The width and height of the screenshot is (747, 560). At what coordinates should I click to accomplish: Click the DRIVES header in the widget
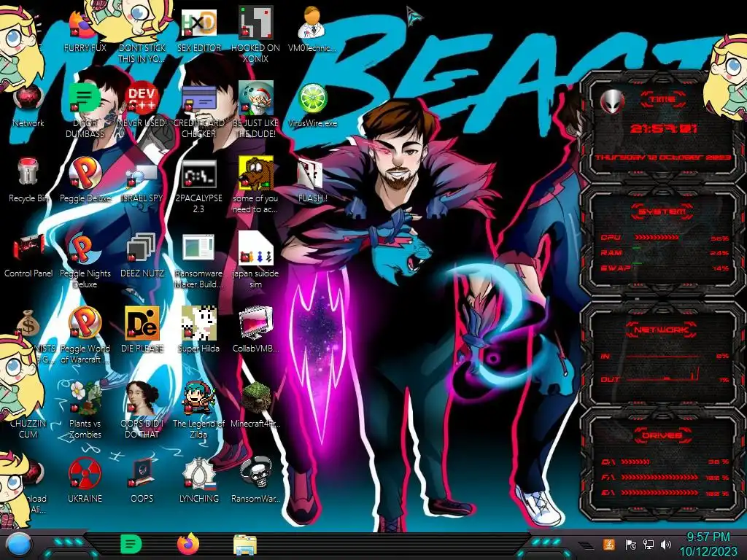pos(662,435)
